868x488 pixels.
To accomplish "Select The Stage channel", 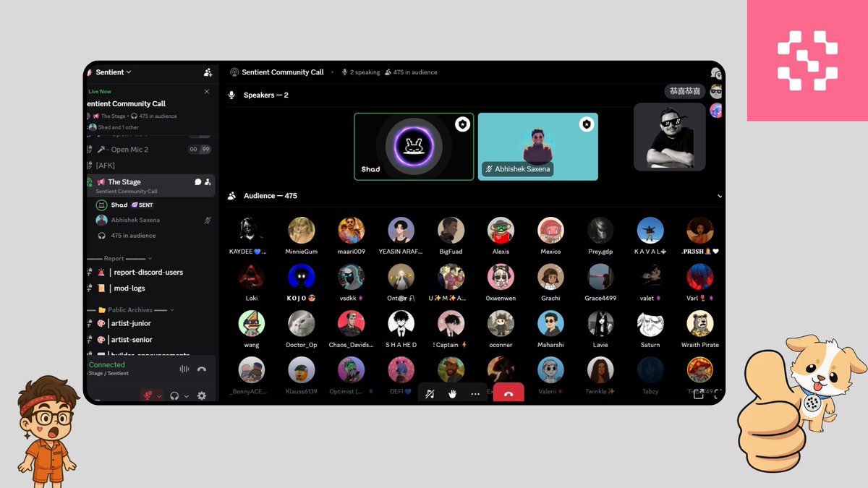I will point(150,186).
